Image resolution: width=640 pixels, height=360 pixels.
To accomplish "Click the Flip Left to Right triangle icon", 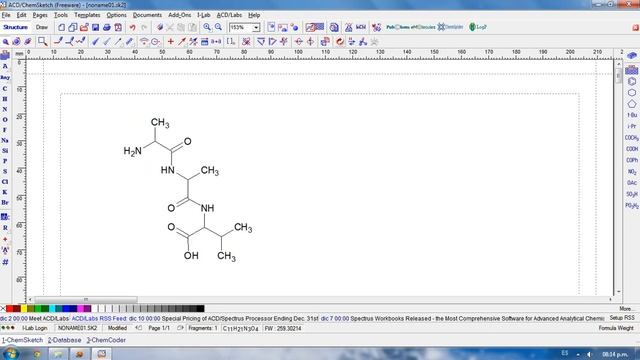I will (272, 41).
